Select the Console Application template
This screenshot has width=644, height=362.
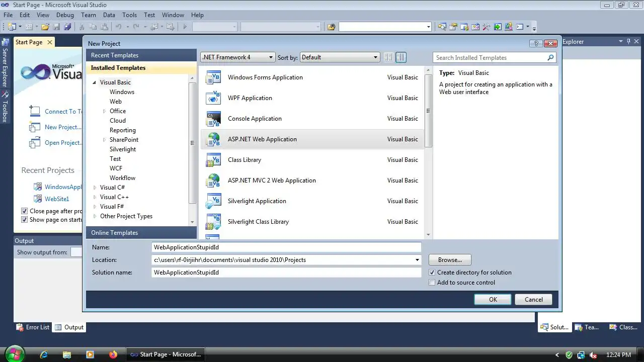312,119
